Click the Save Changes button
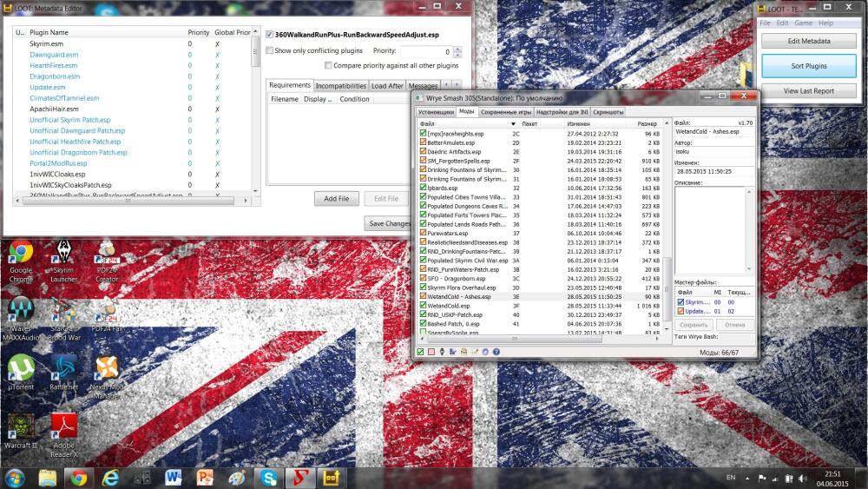This screenshot has height=489, width=868. (x=391, y=223)
